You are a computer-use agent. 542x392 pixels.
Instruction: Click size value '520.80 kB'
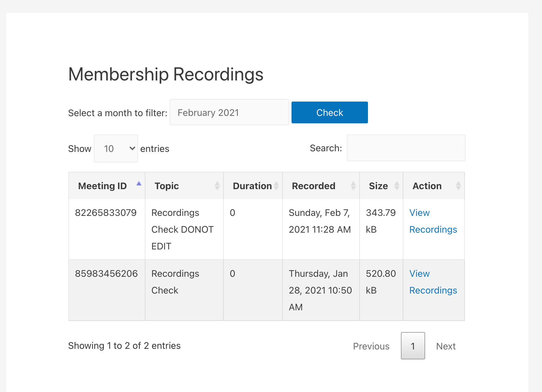[381, 282]
